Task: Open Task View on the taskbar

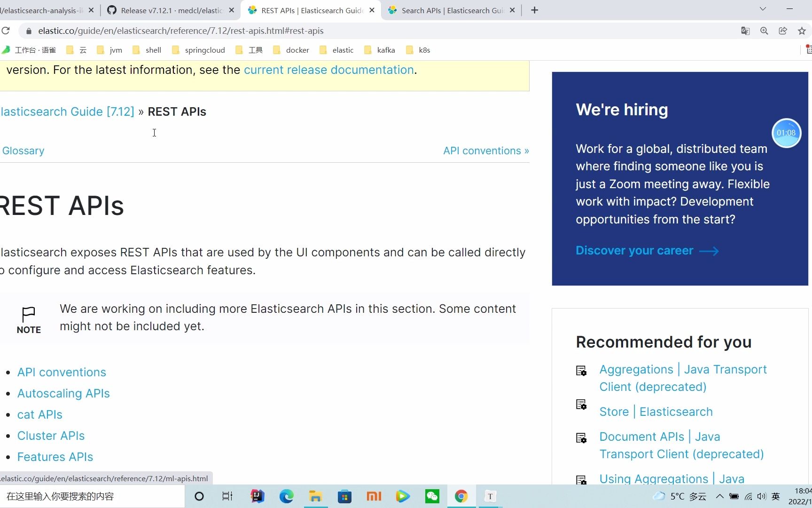Action: (227, 496)
